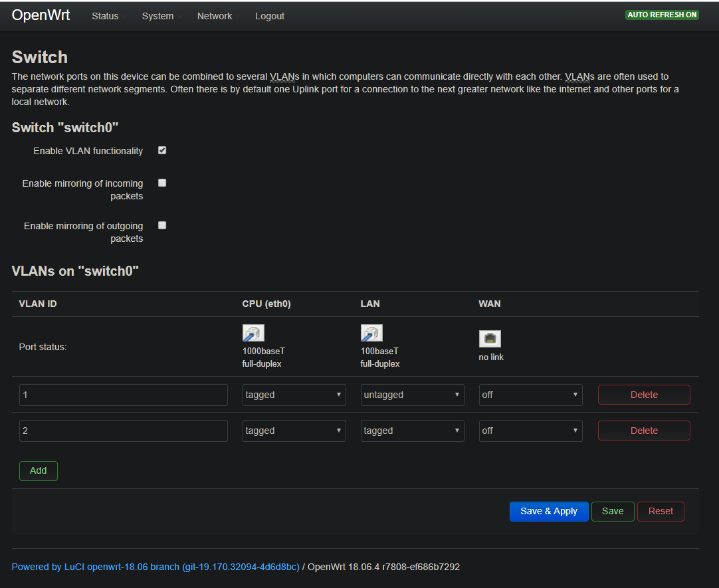Add a new VLAN entry
The width and height of the screenshot is (719, 588).
[x=39, y=470]
